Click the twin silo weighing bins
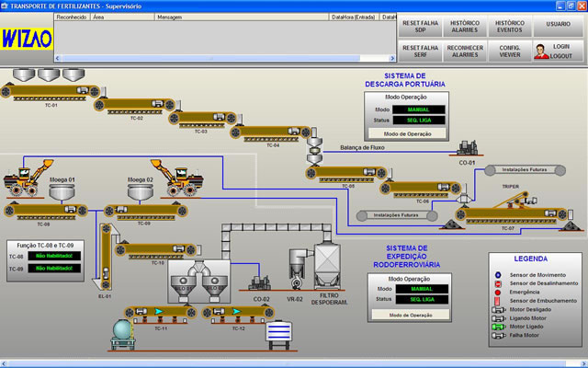The width and height of the screenshot is (588, 368). (x=198, y=282)
